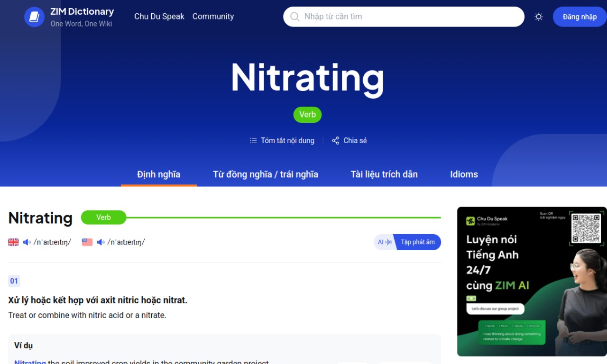Click the search field 'Nhập từ cần tìm'

(404, 17)
